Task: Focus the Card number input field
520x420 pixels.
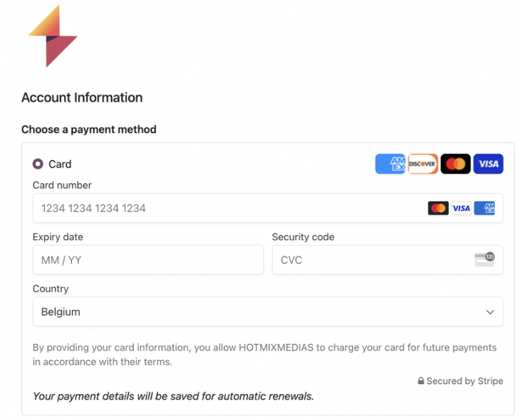Action: click(268, 208)
